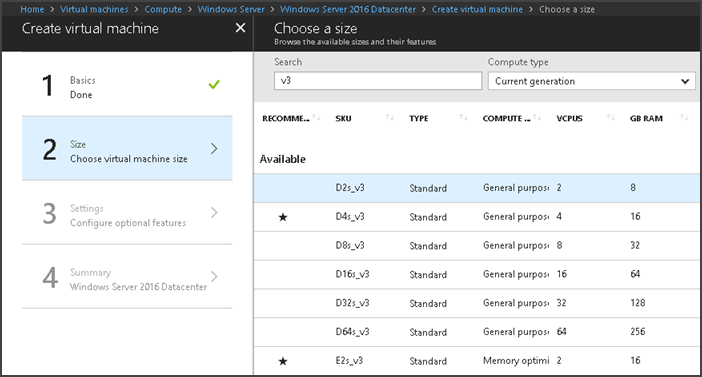
Task: Close the Create virtual machine blade
Action: [x=240, y=28]
